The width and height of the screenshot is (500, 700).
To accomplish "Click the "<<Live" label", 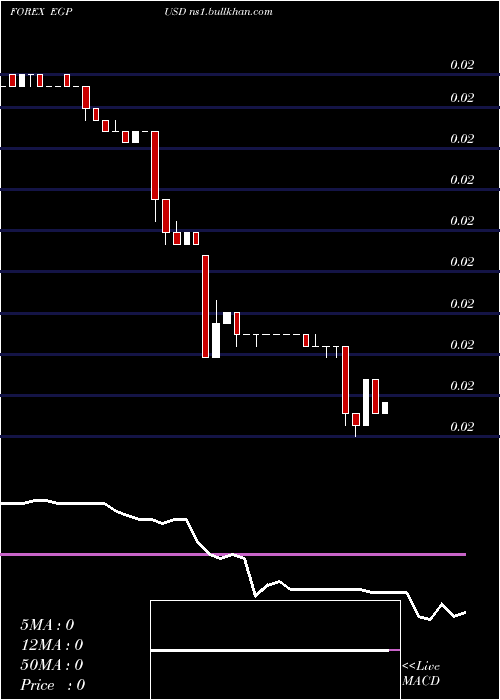I will coord(421,667).
